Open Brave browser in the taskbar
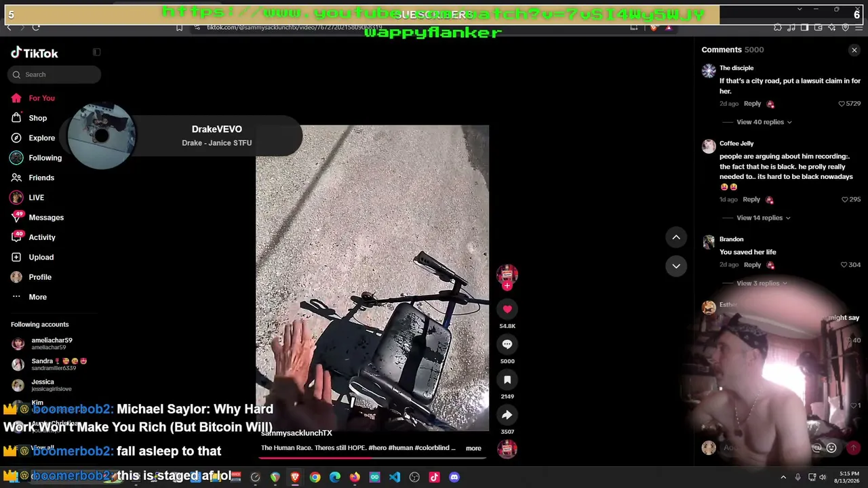 [x=295, y=477]
